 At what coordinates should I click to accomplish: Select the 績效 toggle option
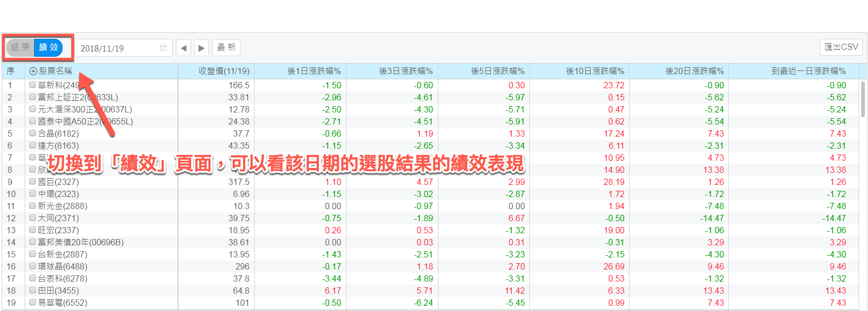(x=48, y=47)
